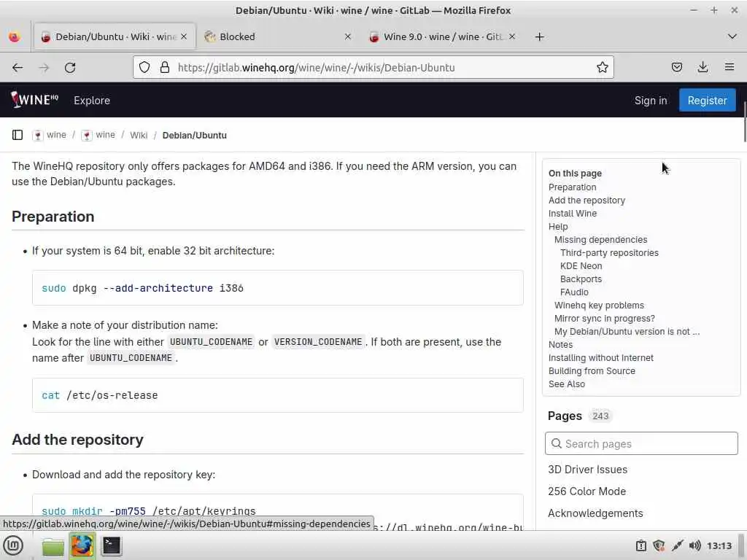Click the page vertical scrollbar
This screenshot has height=560, width=747.
point(745,122)
